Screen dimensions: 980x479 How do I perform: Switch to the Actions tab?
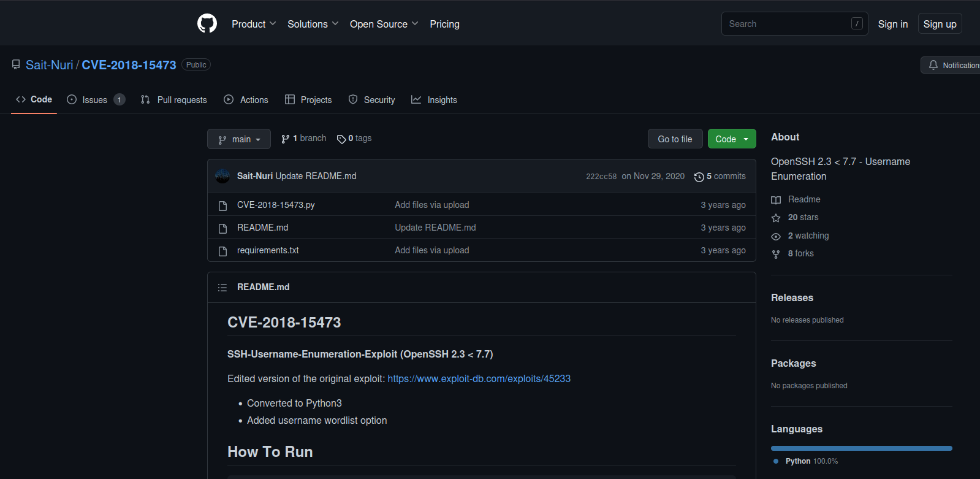pos(246,99)
